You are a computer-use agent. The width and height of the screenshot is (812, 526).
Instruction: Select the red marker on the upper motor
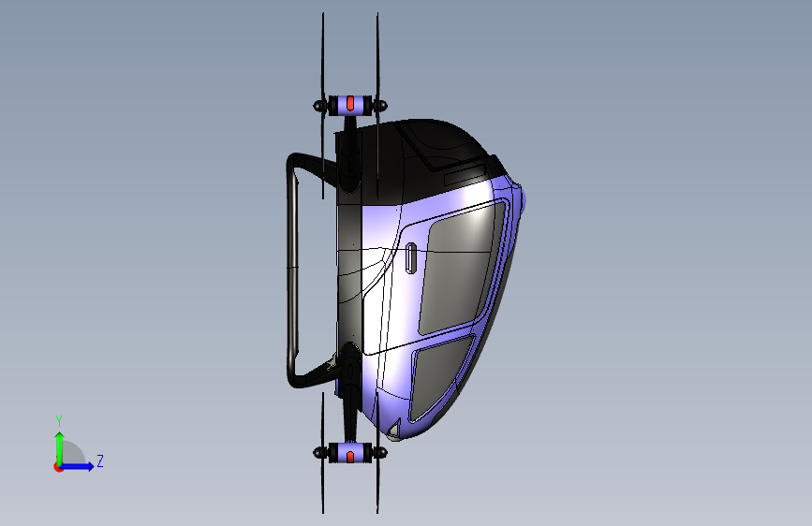(x=350, y=103)
